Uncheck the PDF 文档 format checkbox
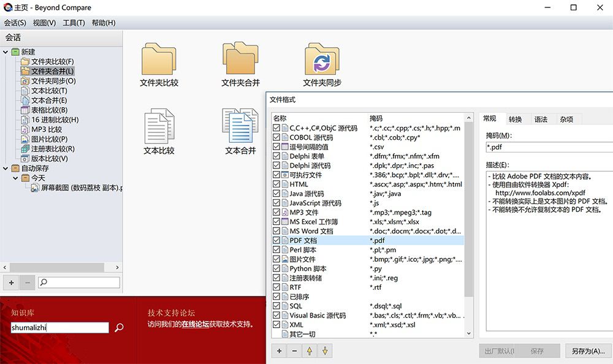 [x=276, y=240]
